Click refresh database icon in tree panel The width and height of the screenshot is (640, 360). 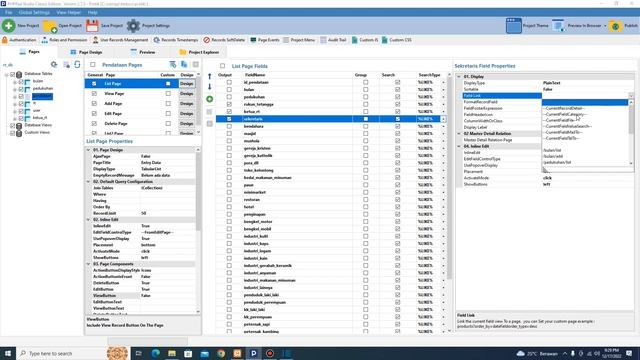pos(77,64)
